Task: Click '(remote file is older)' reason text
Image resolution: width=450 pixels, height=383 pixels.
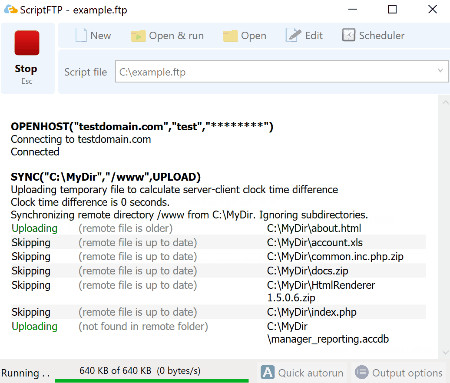Action: 125,228
